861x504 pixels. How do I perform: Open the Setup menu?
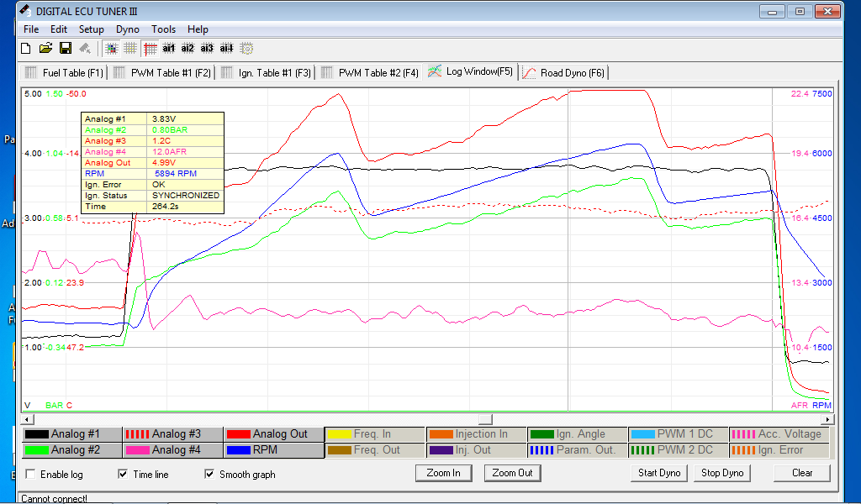tap(91, 29)
